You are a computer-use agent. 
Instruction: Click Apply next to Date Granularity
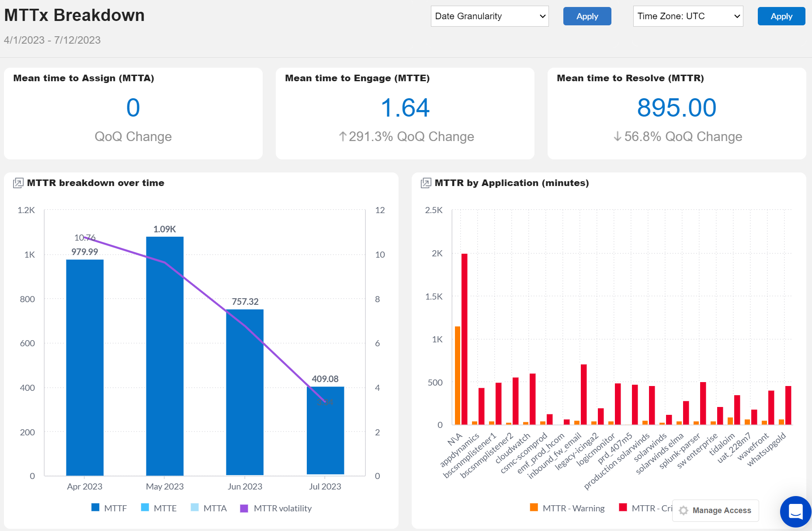coord(587,16)
